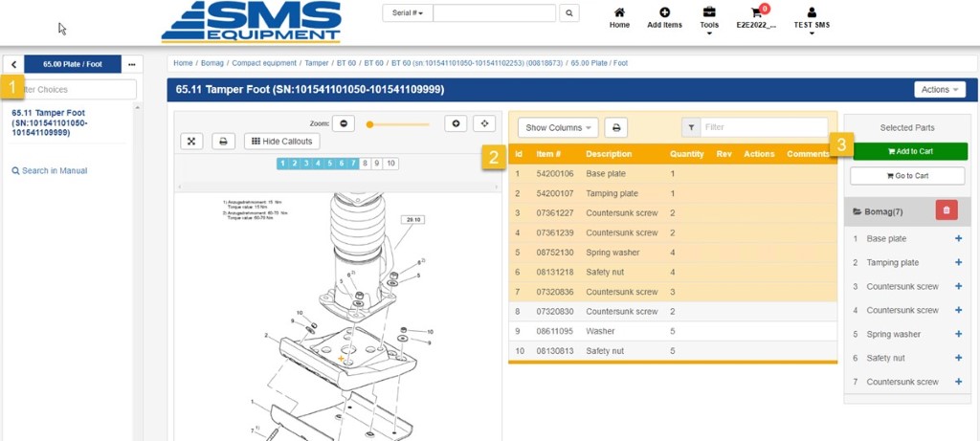Click Tamper breadcrumb link

pyautogui.click(x=316, y=63)
